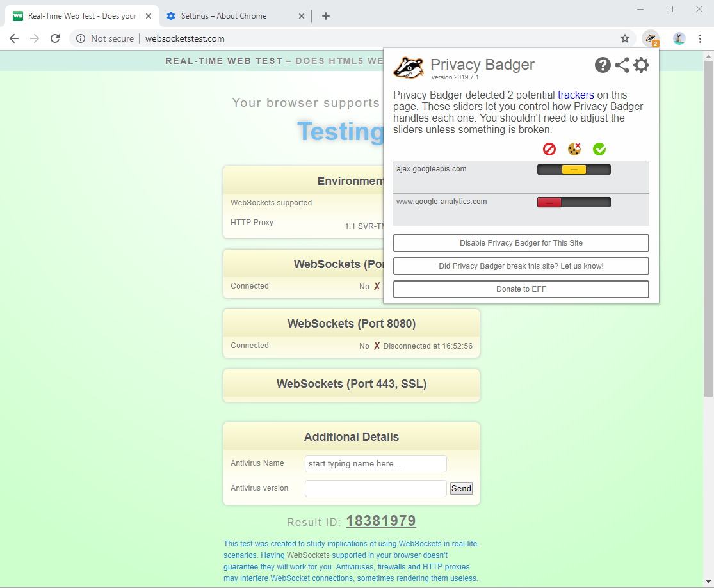Click version 2019.7.1 text

455,77
